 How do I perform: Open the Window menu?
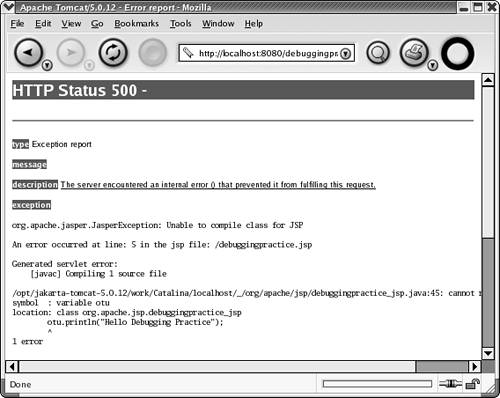(x=218, y=24)
